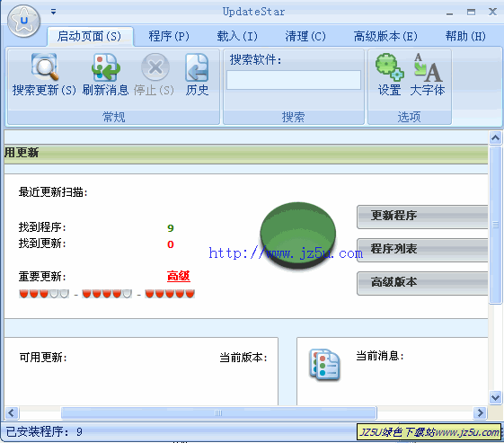The image size is (504, 443).
Task: Open 设置 gear settings icon
Action: [390, 66]
